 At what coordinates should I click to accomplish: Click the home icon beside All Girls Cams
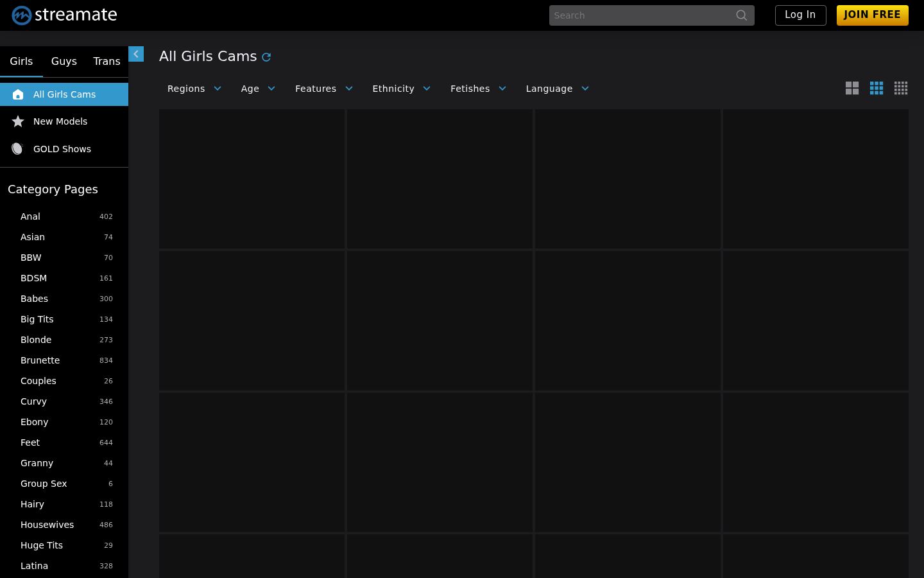tap(18, 94)
